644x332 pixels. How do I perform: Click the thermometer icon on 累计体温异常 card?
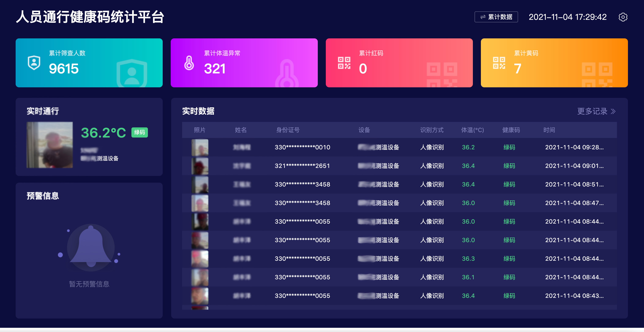(x=189, y=63)
